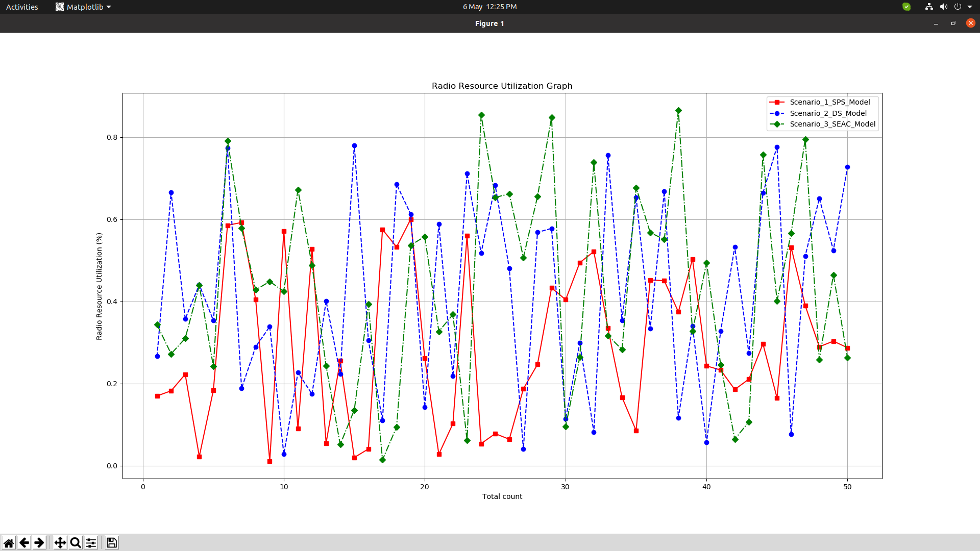Click the Save figure floppy disk icon
This screenshot has height=551, width=980.
(112, 543)
